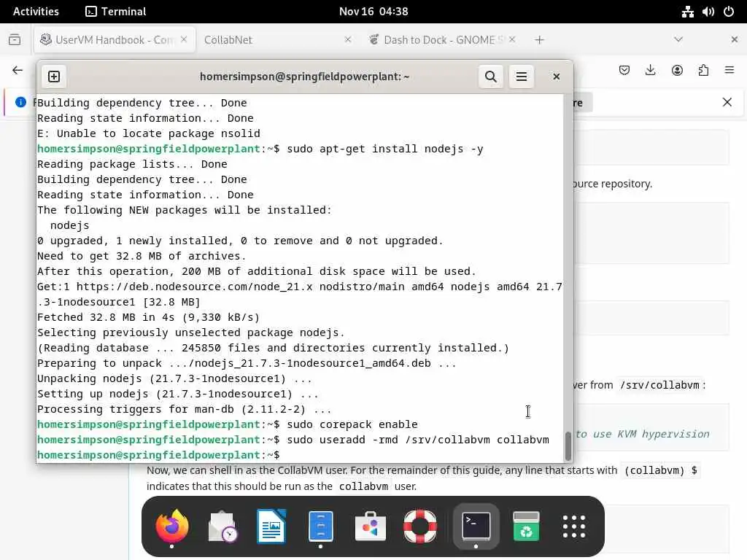This screenshot has height=560, width=747.
Task: Click '(collabvm) $' code text on webpage
Action: (660, 470)
